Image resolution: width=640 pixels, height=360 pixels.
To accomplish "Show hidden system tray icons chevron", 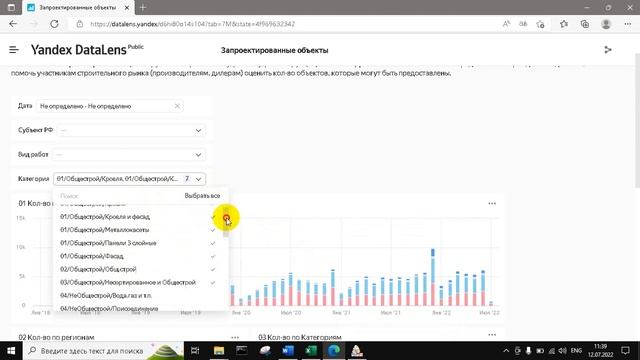I will click(506, 351).
